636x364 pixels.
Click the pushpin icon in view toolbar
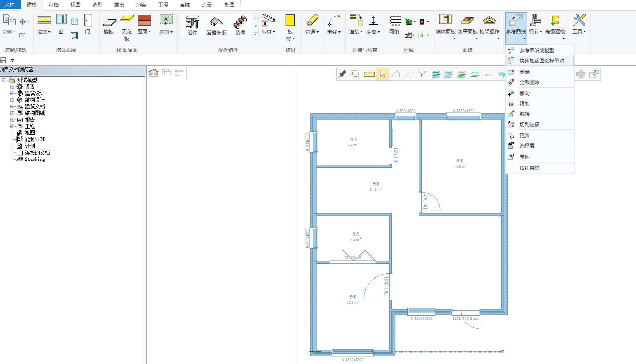pos(343,74)
